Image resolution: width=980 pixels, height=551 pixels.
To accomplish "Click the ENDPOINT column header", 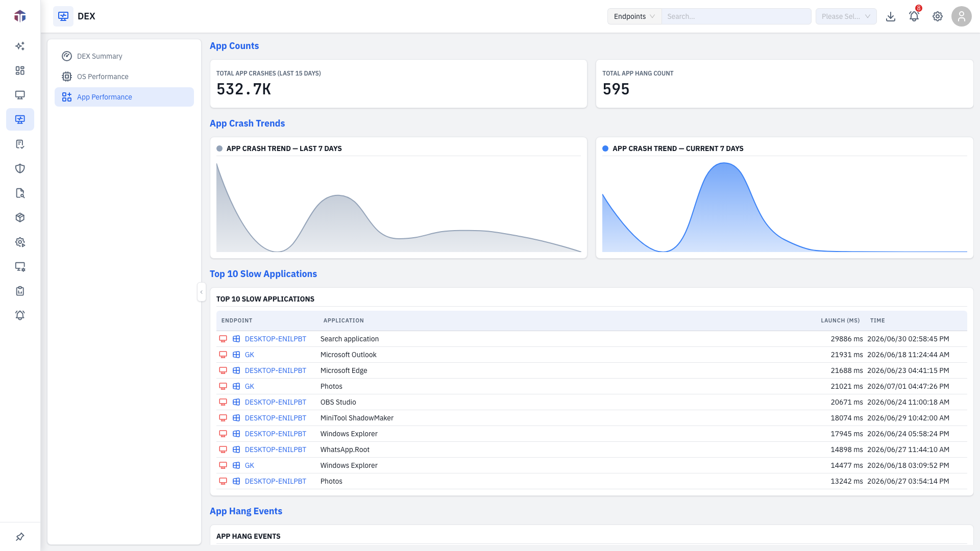I will point(237,320).
